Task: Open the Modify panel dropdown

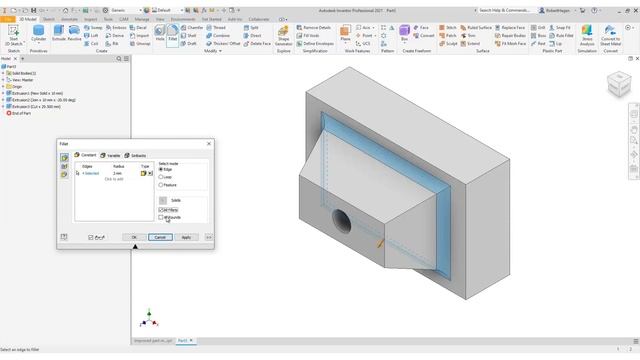Action: coord(213,51)
